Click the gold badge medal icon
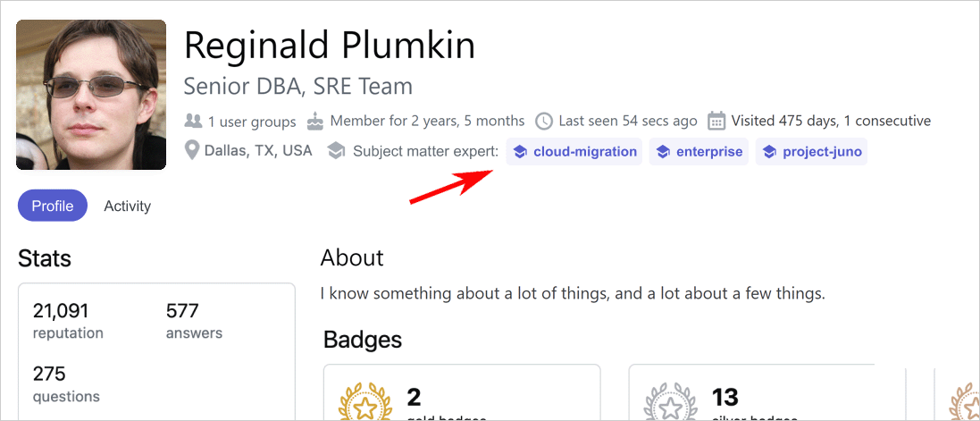The image size is (980, 421). 364,404
